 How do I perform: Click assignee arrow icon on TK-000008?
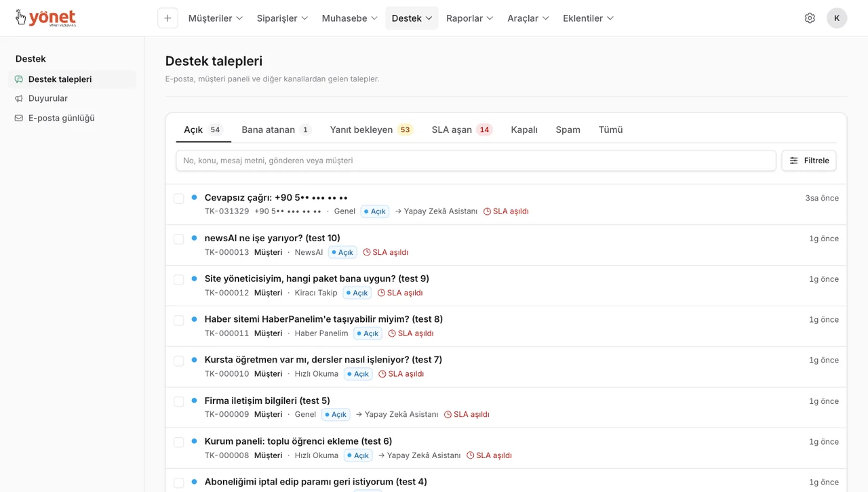click(x=382, y=455)
